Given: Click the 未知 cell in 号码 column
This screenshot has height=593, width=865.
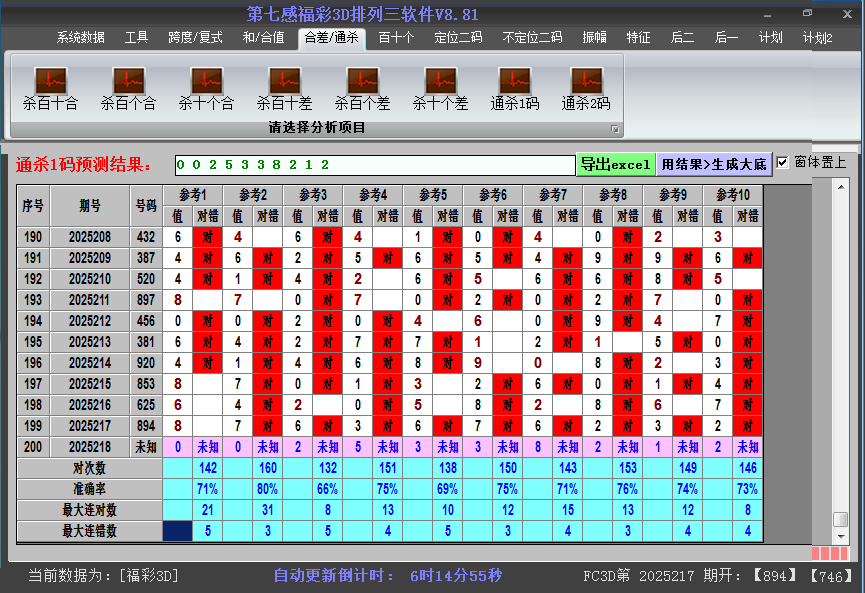Looking at the screenshot, I should (146, 447).
